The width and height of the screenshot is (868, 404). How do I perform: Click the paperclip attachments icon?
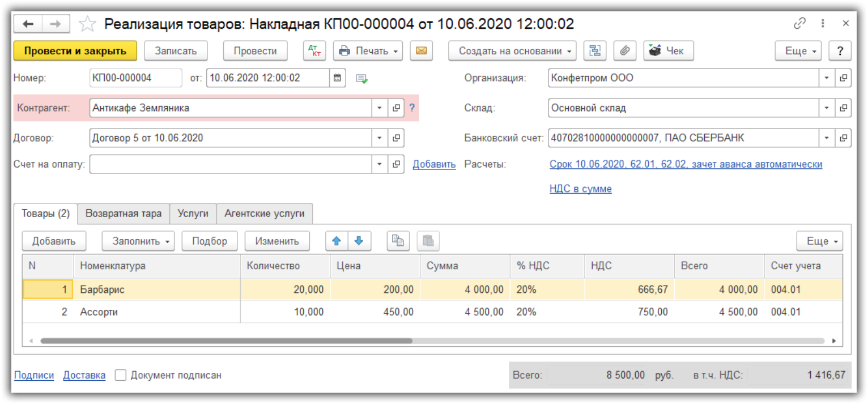click(624, 51)
